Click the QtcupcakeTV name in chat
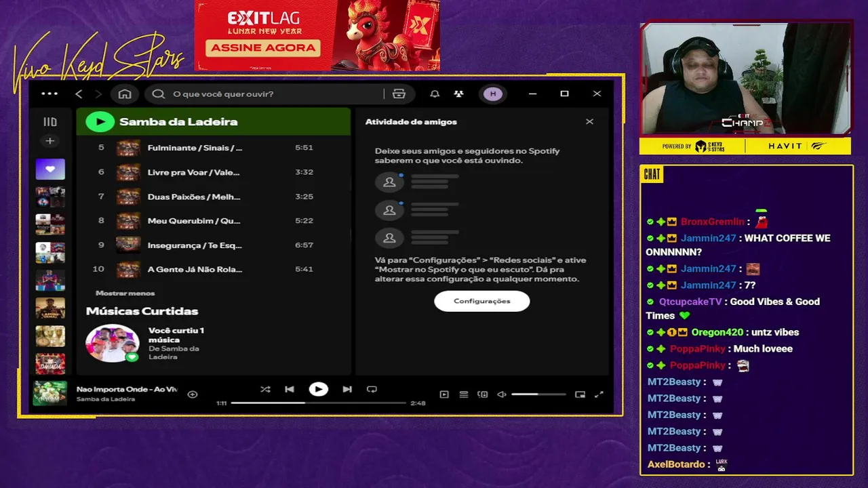Viewport: 868px width, 488px height. tap(690, 302)
